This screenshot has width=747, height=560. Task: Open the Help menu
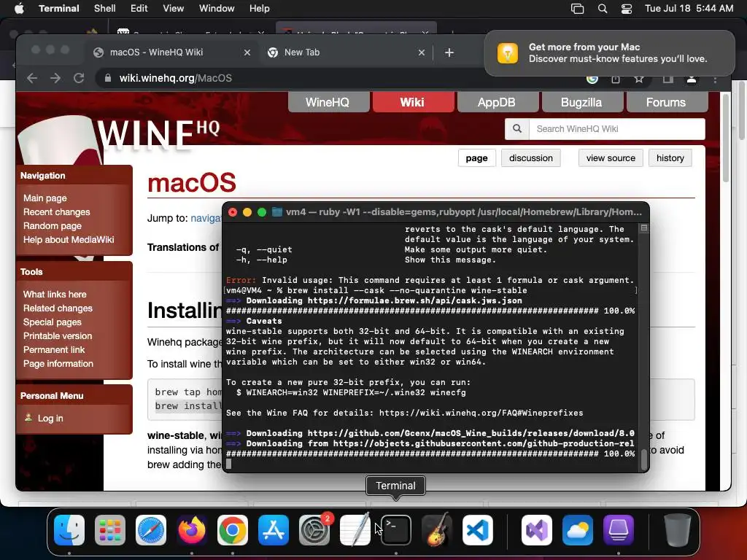(259, 9)
